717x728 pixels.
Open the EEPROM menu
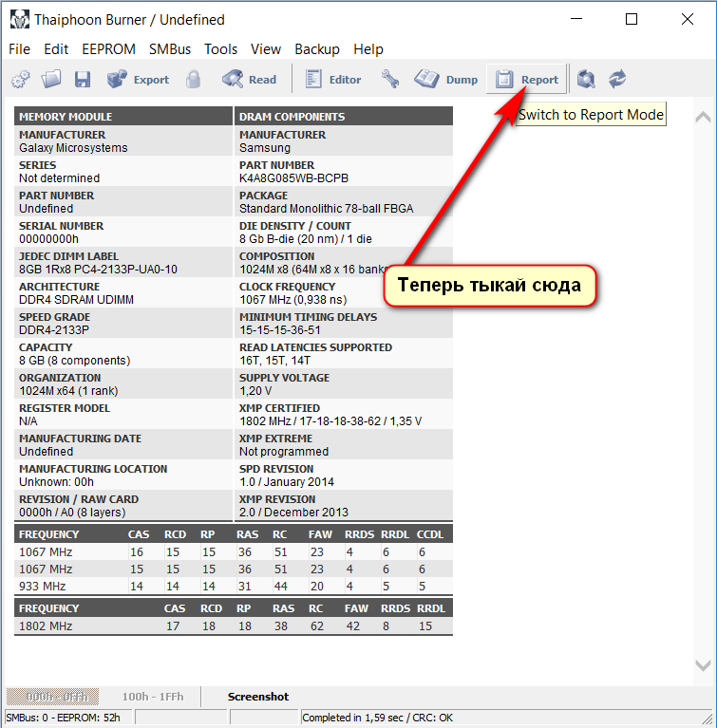pos(108,49)
